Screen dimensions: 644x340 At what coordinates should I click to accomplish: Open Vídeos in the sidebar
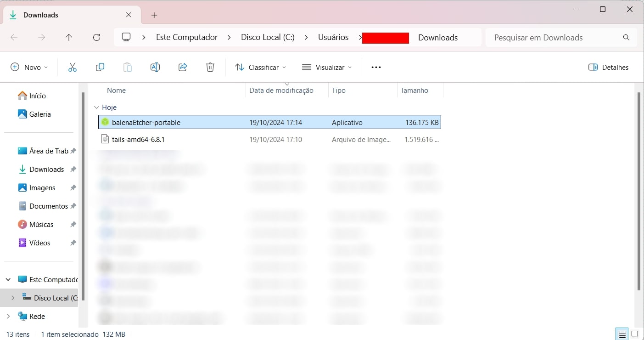pos(34,243)
